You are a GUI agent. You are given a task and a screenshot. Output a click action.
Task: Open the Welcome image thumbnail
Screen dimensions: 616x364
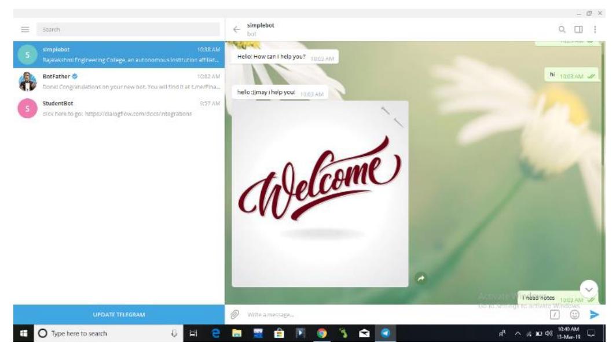tap(320, 194)
